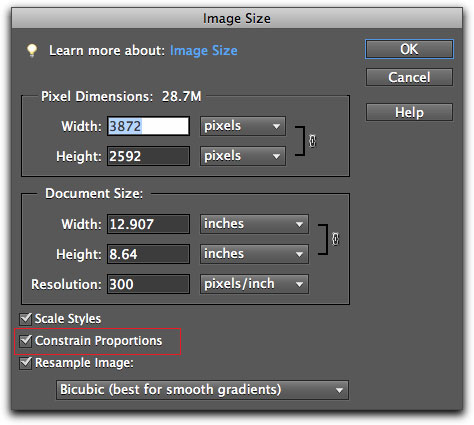Select the Resolution field showing 300
This screenshot has width=474, height=425.
pyautogui.click(x=148, y=284)
